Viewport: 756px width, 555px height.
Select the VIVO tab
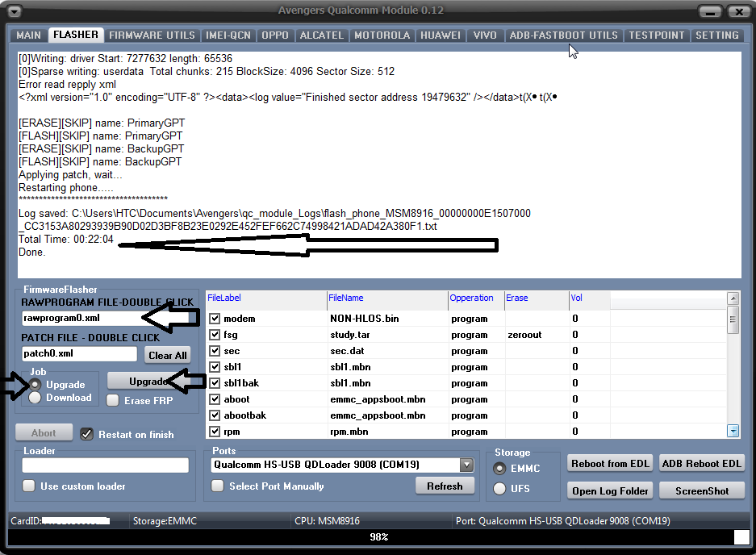485,35
